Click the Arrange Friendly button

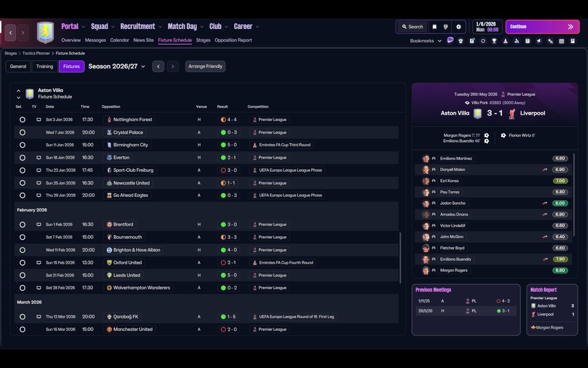point(205,66)
